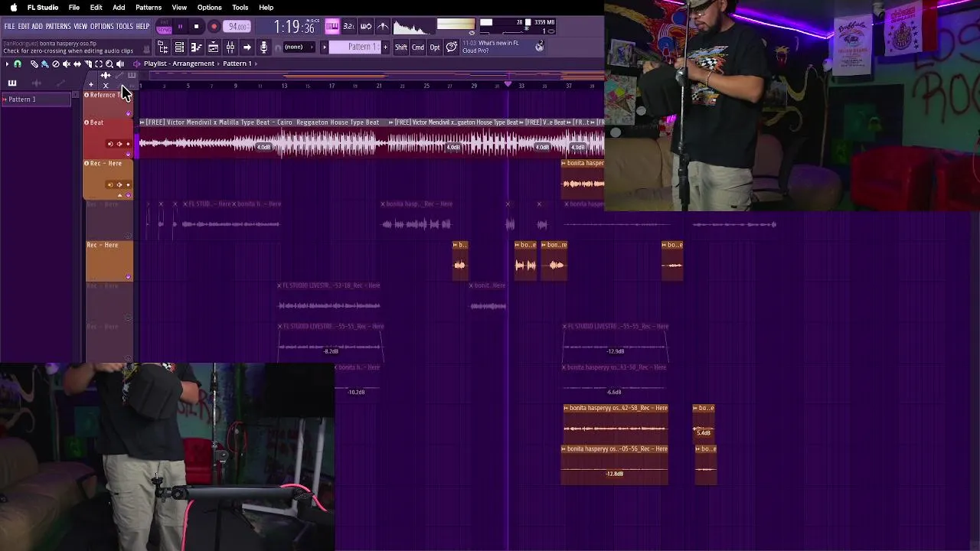
Task: Open the playlist options arrow menu
Action: [x=7, y=64]
